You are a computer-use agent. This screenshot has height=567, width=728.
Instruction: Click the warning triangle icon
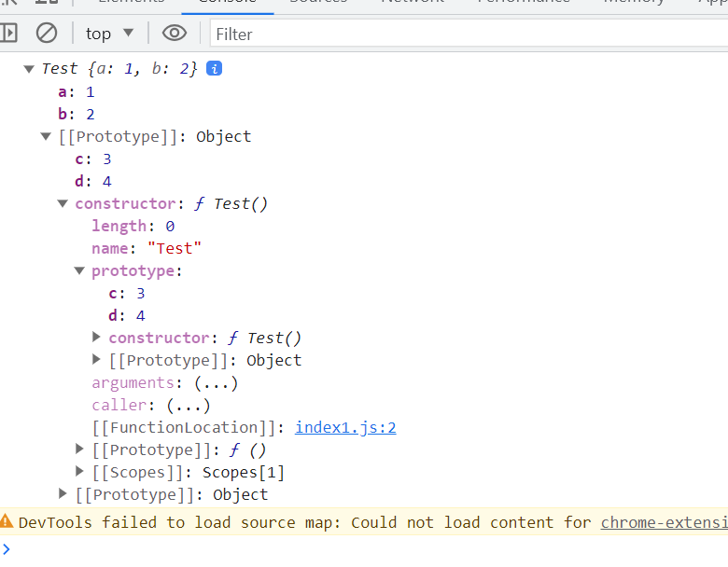7,521
